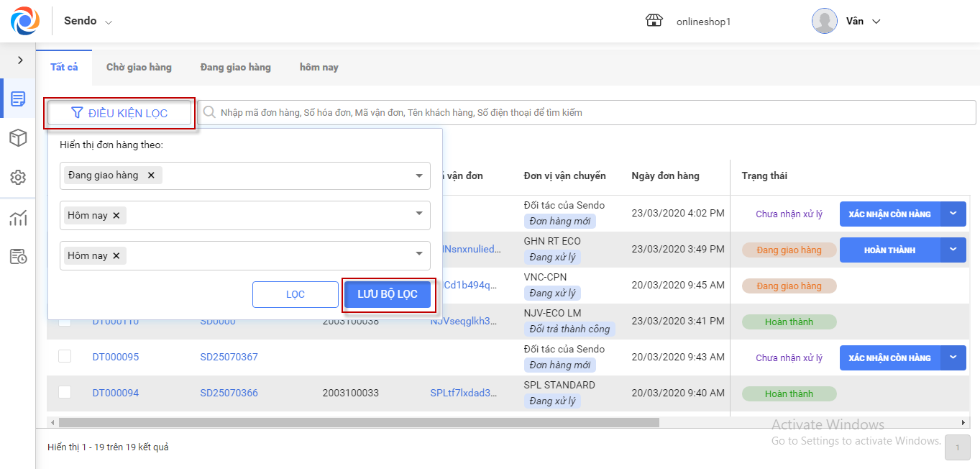Tick the checkbox for order DT000095
This screenshot has width=980, height=469.
click(65, 356)
